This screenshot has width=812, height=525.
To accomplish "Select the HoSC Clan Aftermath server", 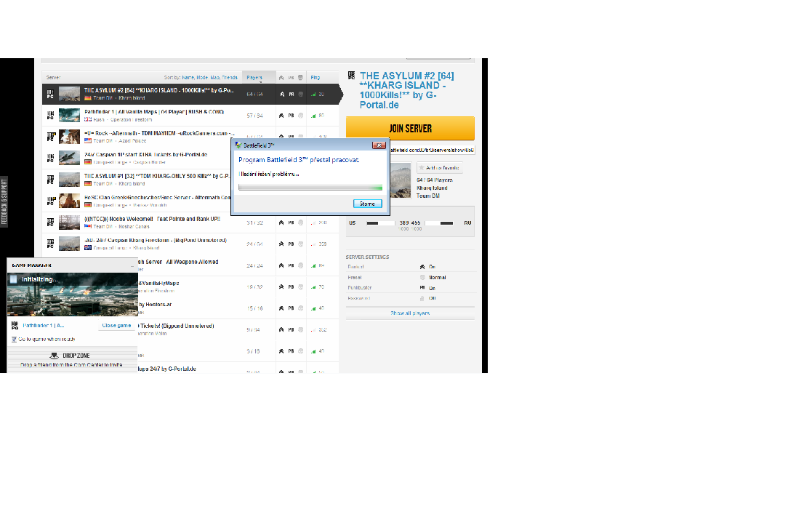I will (137, 201).
